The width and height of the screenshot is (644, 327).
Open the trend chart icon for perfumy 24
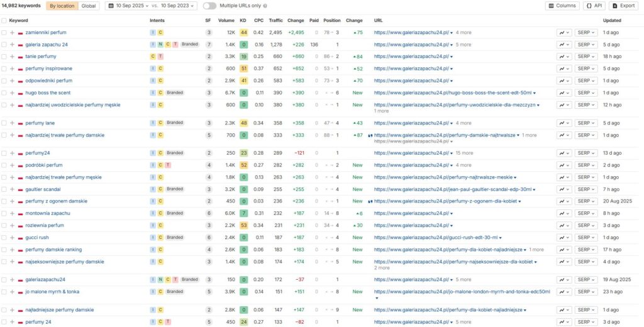(x=564, y=322)
